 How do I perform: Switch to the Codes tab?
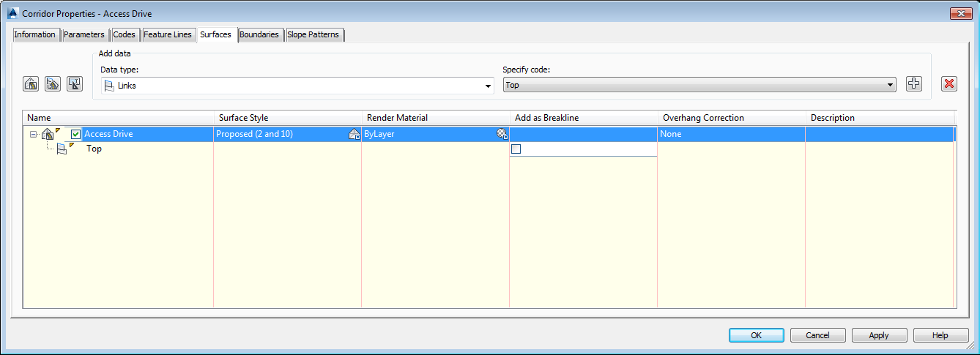[124, 34]
